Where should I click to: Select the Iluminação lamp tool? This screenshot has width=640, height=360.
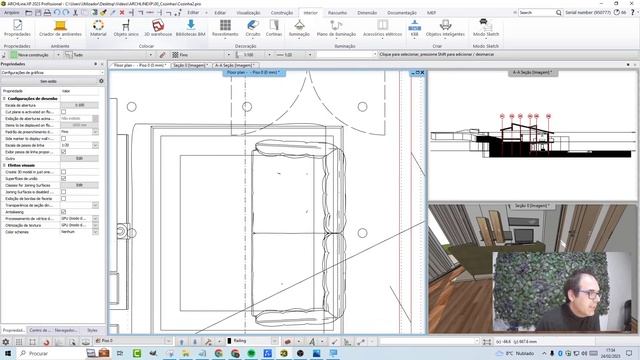point(299,28)
